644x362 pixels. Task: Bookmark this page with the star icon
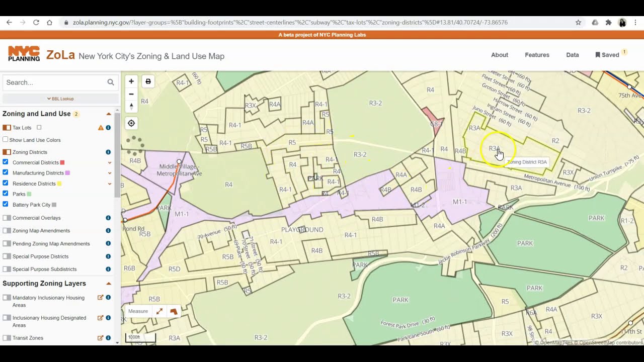pyautogui.click(x=579, y=23)
